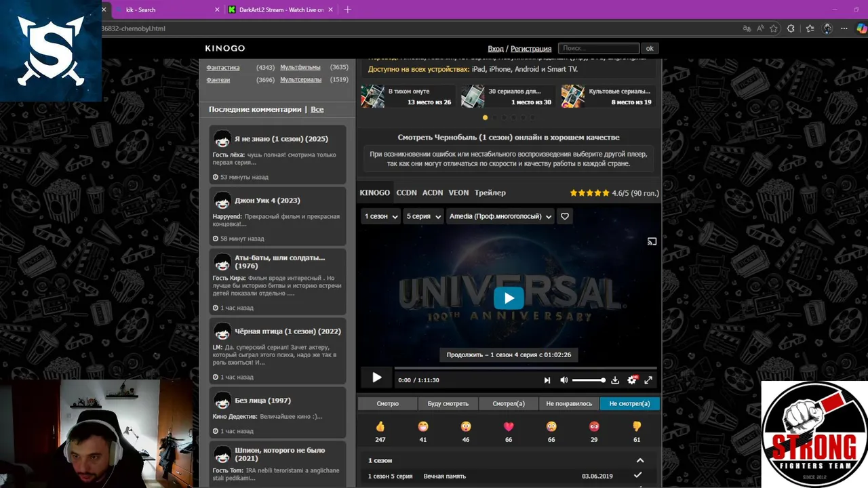Enter fullscreen mode in the player
The width and height of the screenshot is (868, 488).
coord(648,380)
